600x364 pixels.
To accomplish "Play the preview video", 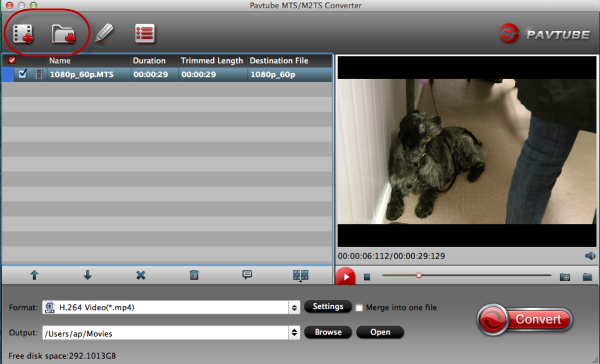I will click(x=346, y=276).
